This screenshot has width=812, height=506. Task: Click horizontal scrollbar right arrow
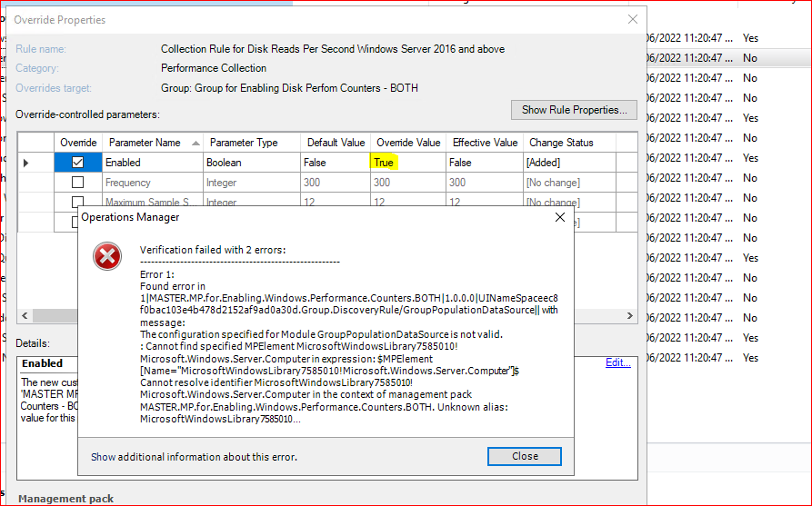[630, 315]
